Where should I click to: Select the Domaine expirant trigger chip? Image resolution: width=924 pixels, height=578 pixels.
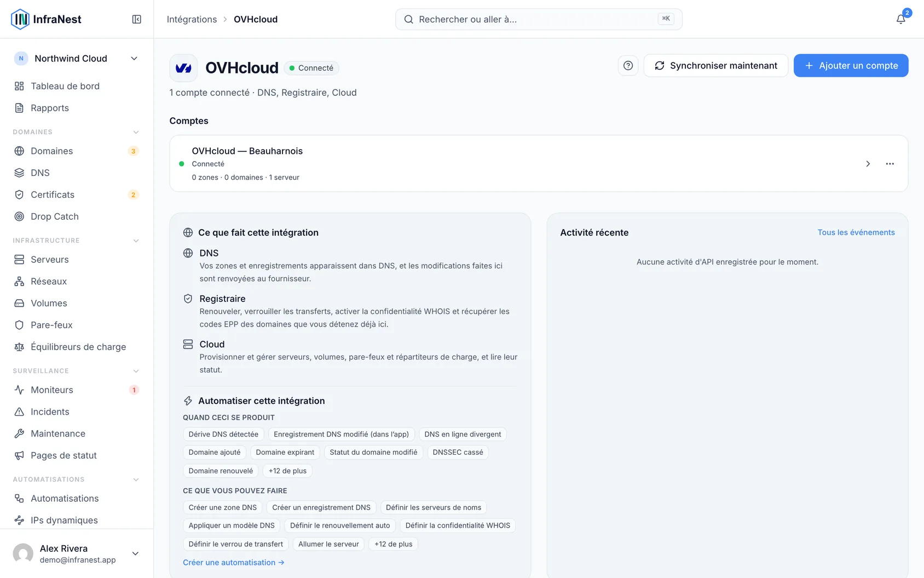tap(285, 453)
